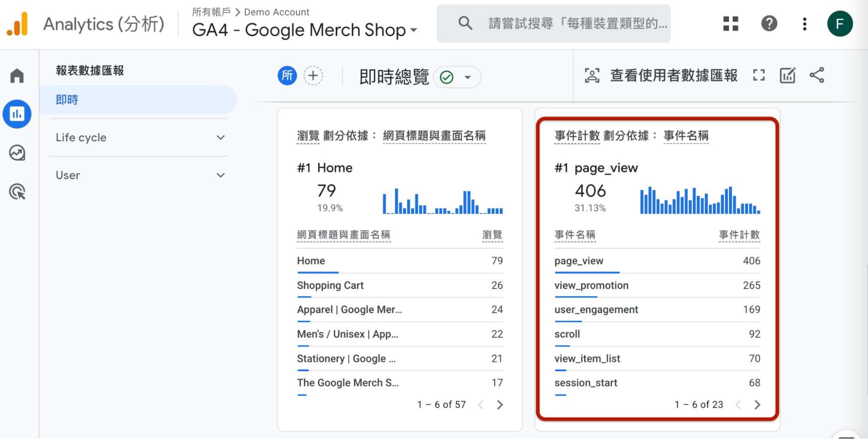The image size is (868, 439).
Task: Click the Analytics (分析) title text
Action: point(104,24)
